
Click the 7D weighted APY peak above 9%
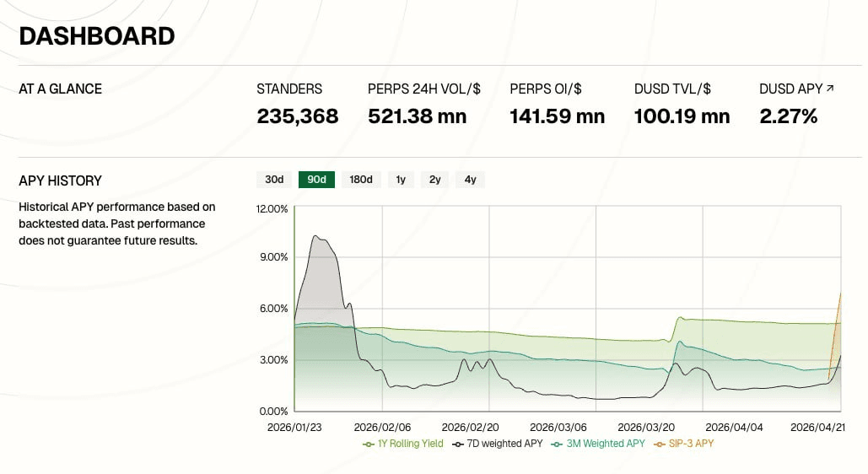(x=316, y=237)
